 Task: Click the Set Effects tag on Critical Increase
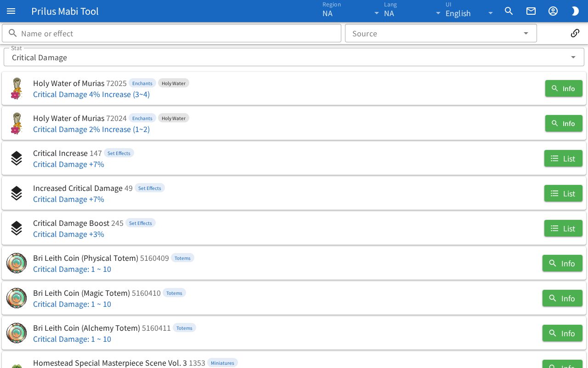[x=119, y=153]
